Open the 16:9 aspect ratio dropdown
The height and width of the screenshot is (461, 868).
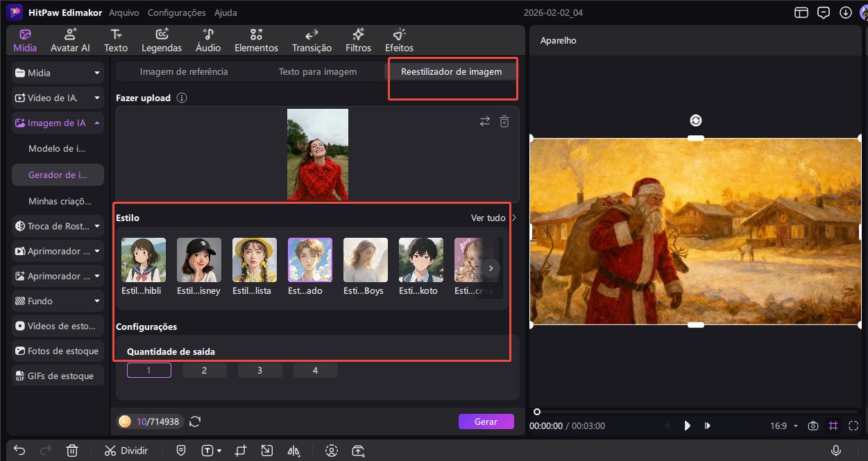(x=783, y=426)
